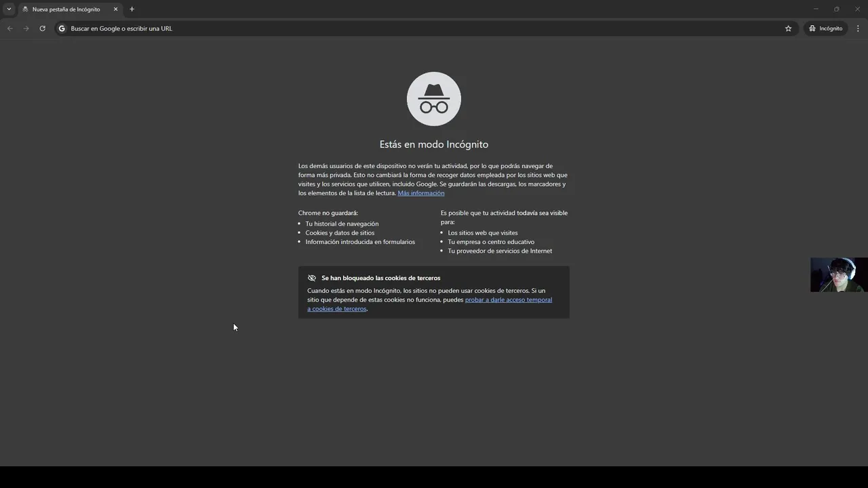Open the Incógnito profile chip
This screenshot has height=488, width=868.
pyautogui.click(x=825, y=28)
